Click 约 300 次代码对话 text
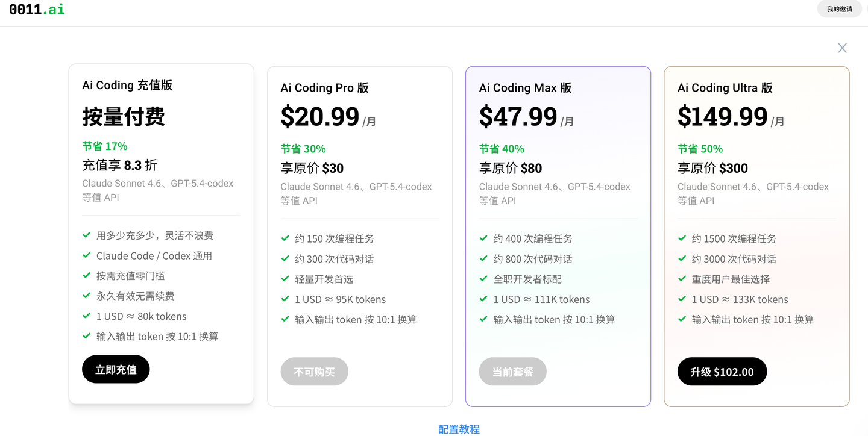This screenshot has height=436, width=868. pyautogui.click(x=335, y=259)
